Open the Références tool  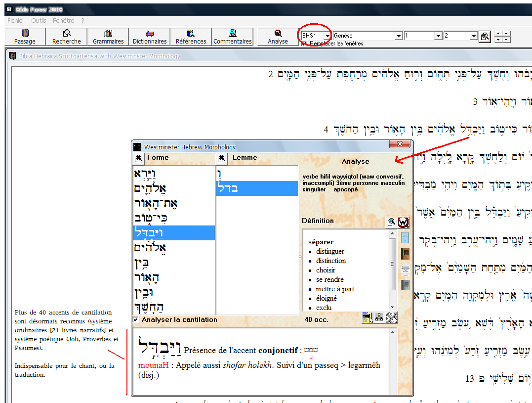click(x=191, y=37)
